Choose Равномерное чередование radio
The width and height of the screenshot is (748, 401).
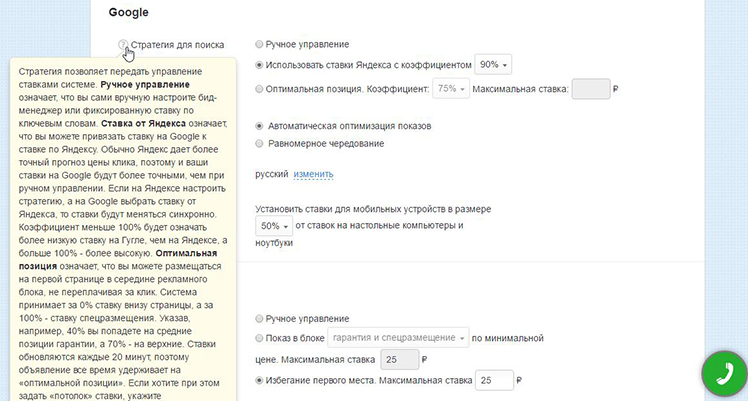click(259, 144)
